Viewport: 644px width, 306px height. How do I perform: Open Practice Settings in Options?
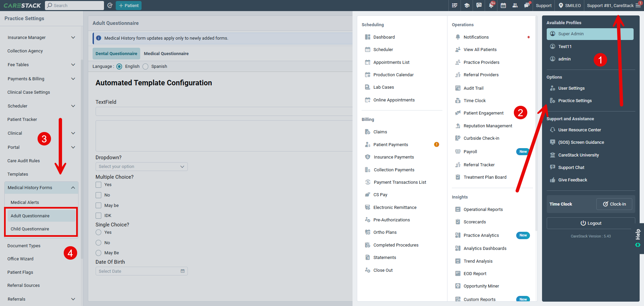(575, 101)
